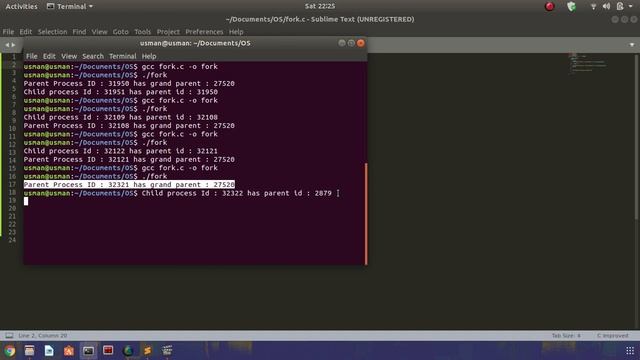This screenshot has width=640, height=360.
Task: Click "Line 2, Column 20" in status bar
Action: [42, 336]
